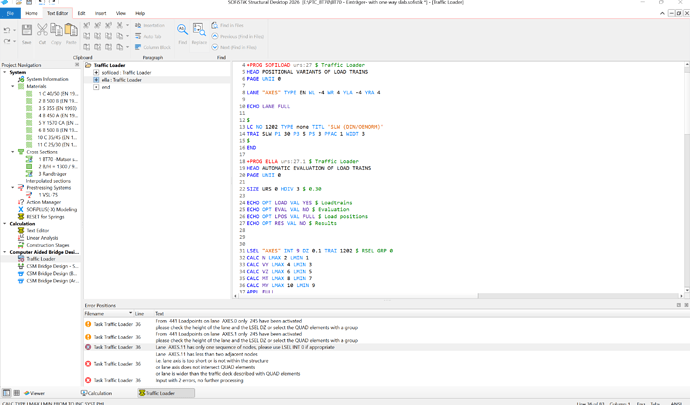Click Previous (Find in Files) icon

tap(215, 36)
